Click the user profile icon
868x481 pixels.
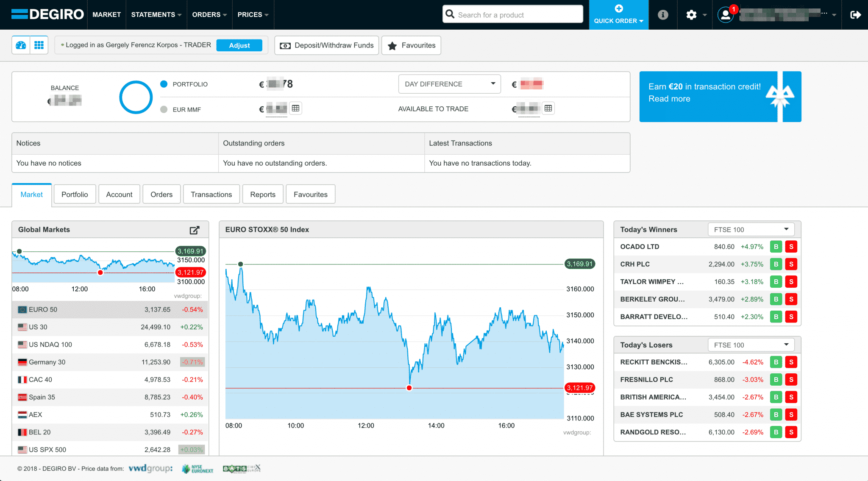click(725, 15)
